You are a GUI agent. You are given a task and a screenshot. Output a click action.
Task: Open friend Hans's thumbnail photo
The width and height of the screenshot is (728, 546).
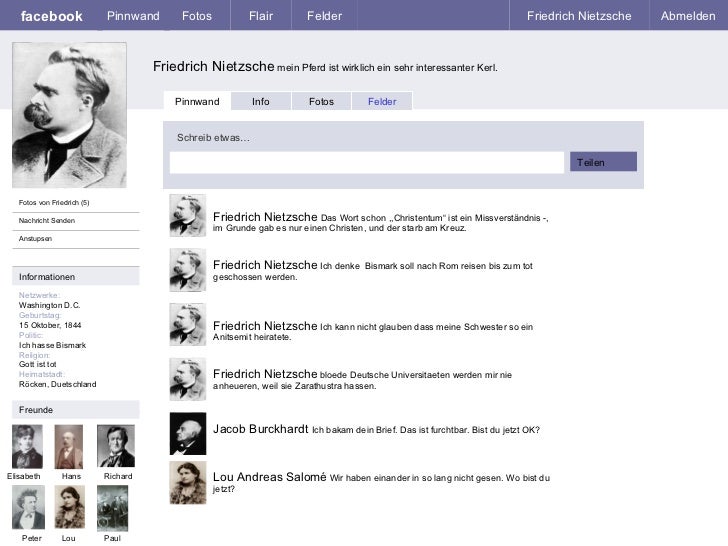(69, 446)
